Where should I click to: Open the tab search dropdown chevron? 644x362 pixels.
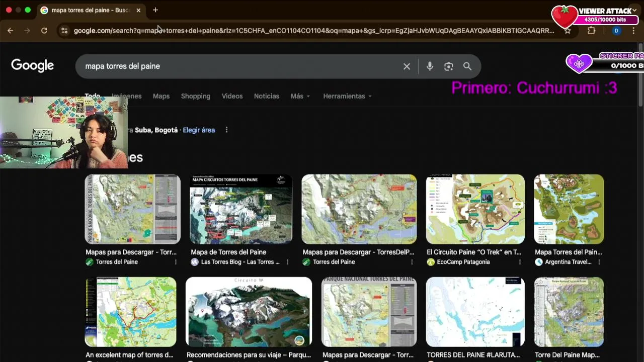tap(635, 10)
